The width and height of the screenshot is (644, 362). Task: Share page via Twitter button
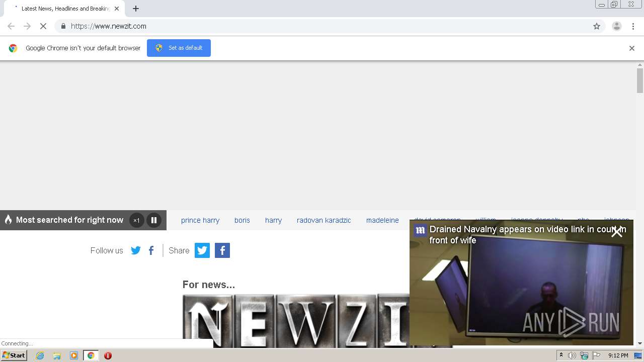(x=202, y=250)
